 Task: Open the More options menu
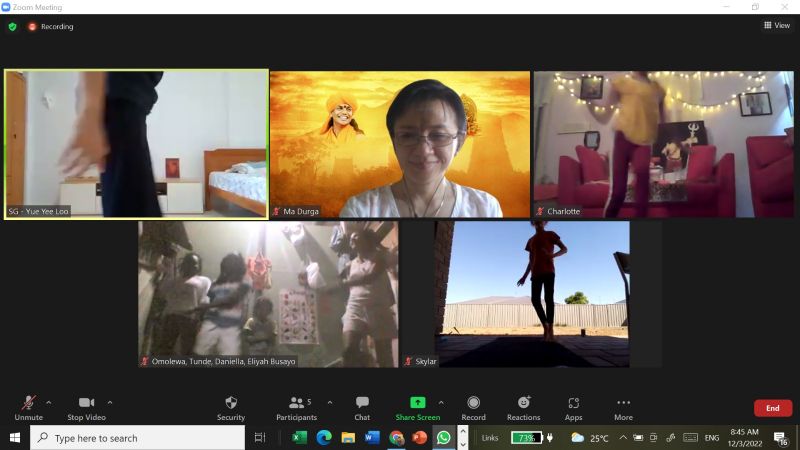click(x=623, y=403)
